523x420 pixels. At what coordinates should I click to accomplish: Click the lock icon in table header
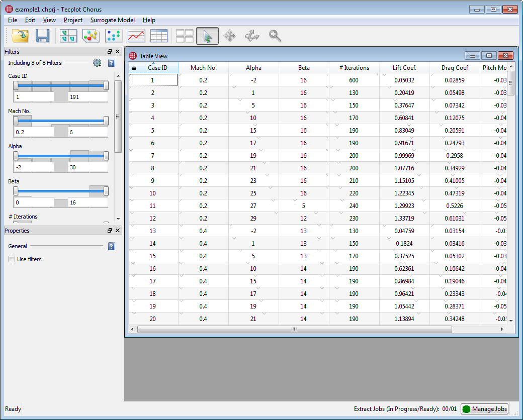pos(134,68)
